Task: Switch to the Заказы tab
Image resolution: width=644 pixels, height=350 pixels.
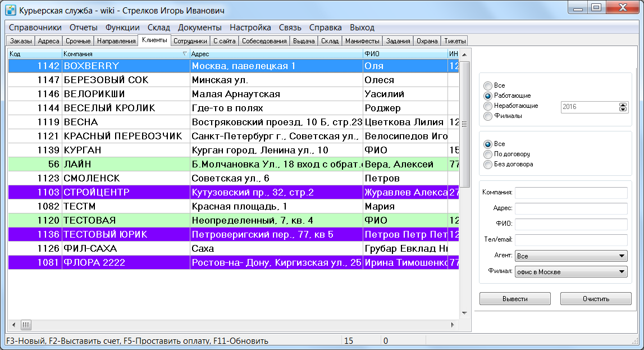Action: point(21,41)
